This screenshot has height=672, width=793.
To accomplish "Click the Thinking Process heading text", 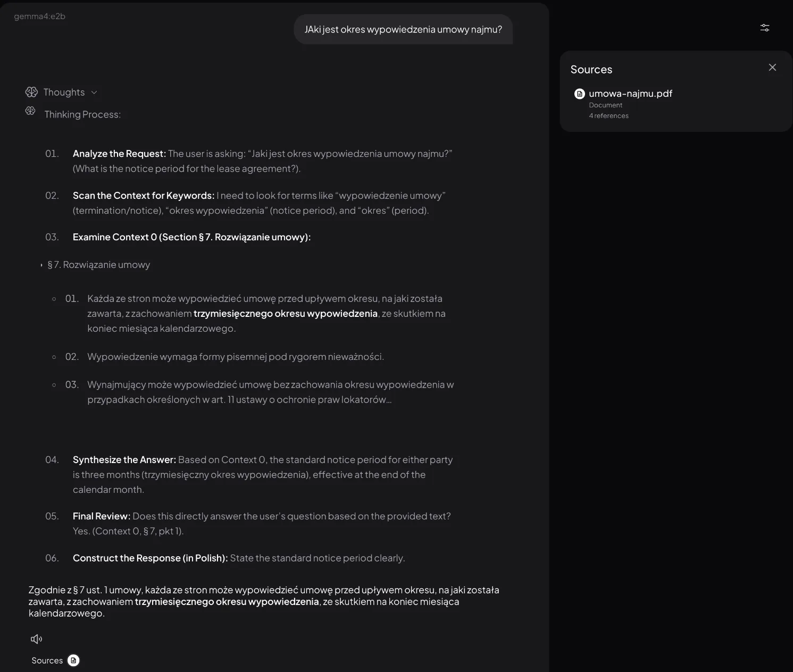I will [x=82, y=114].
